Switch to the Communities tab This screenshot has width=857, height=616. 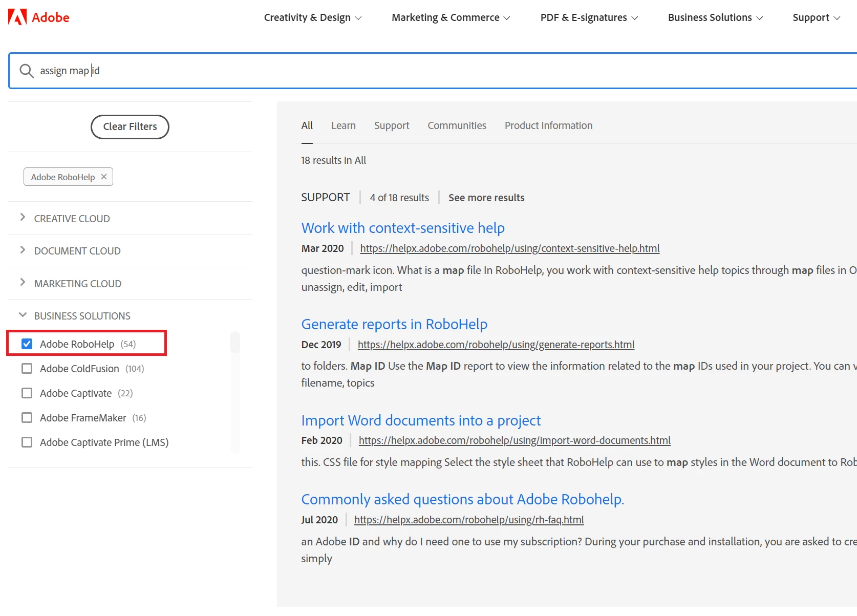[x=457, y=125]
